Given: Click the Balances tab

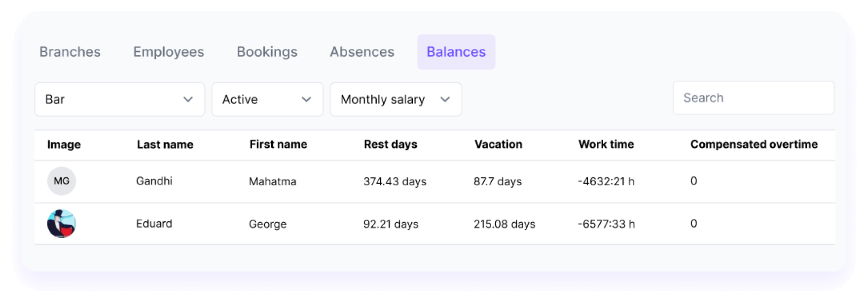Looking at the screenshot, I should coord(456,52).
